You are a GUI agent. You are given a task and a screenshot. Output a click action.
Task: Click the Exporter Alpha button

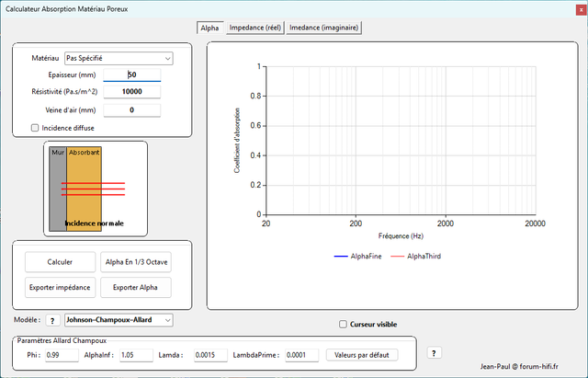[136, 288]
